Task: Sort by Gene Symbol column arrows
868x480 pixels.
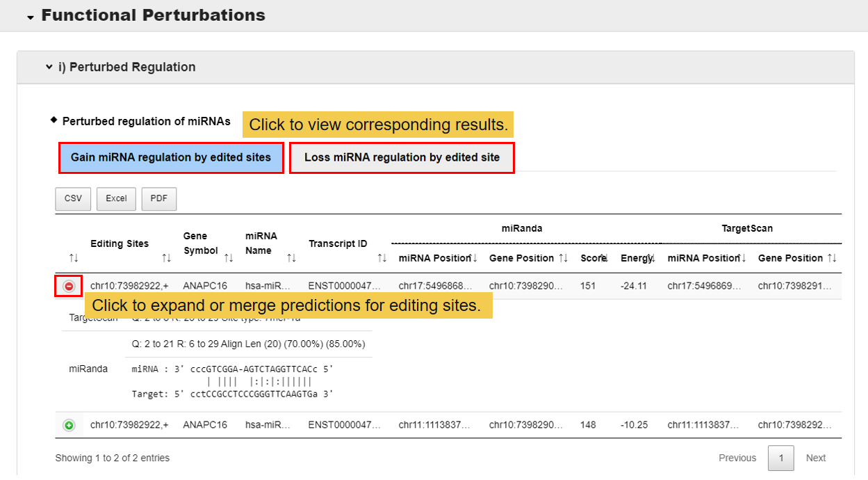Action: click(x=229, y=258)
